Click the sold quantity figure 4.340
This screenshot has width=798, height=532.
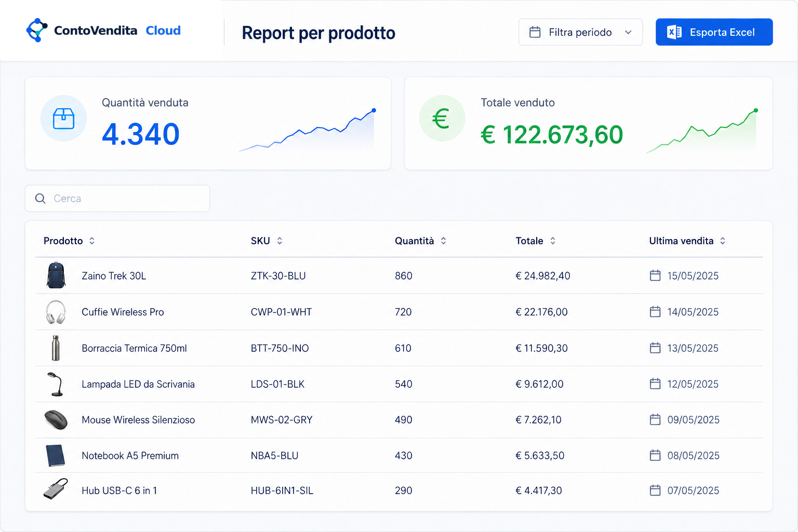click(x=141, y=134)
